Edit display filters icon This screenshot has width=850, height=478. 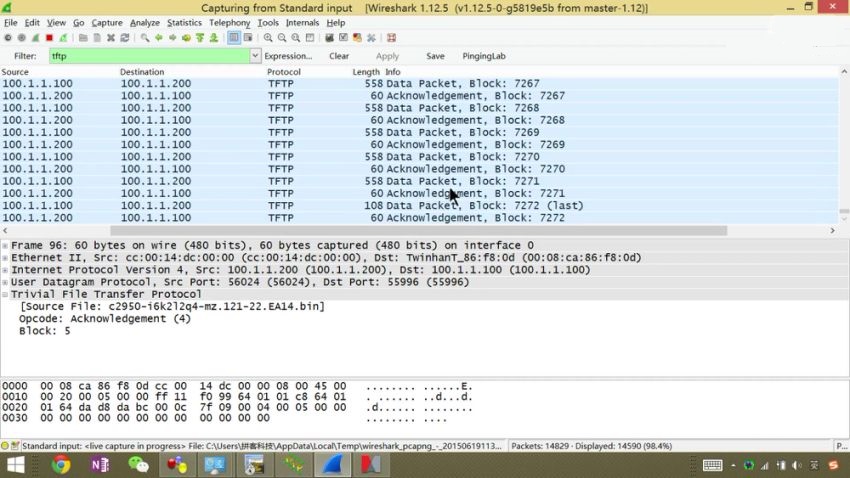tap(343, 38)
